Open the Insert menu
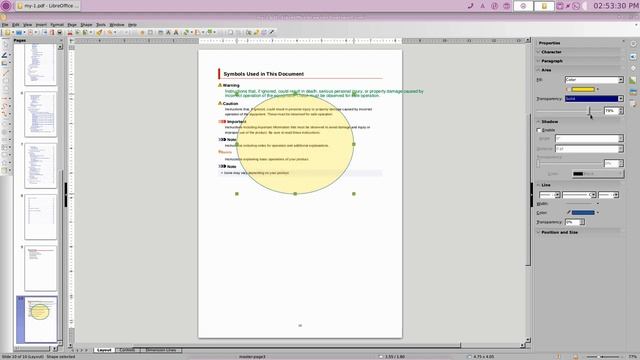Viewport: 640px width, 360px height. pyautogui.click(x=41, y=25)
